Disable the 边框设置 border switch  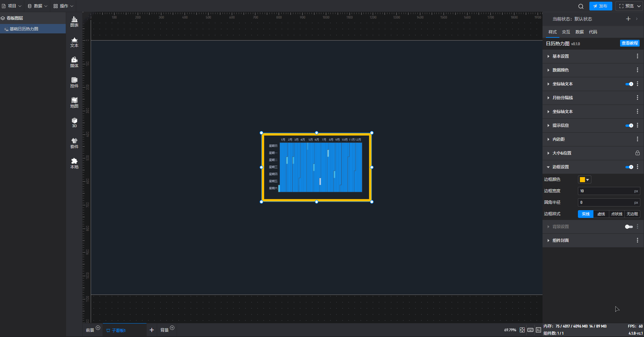pos(629,167)
